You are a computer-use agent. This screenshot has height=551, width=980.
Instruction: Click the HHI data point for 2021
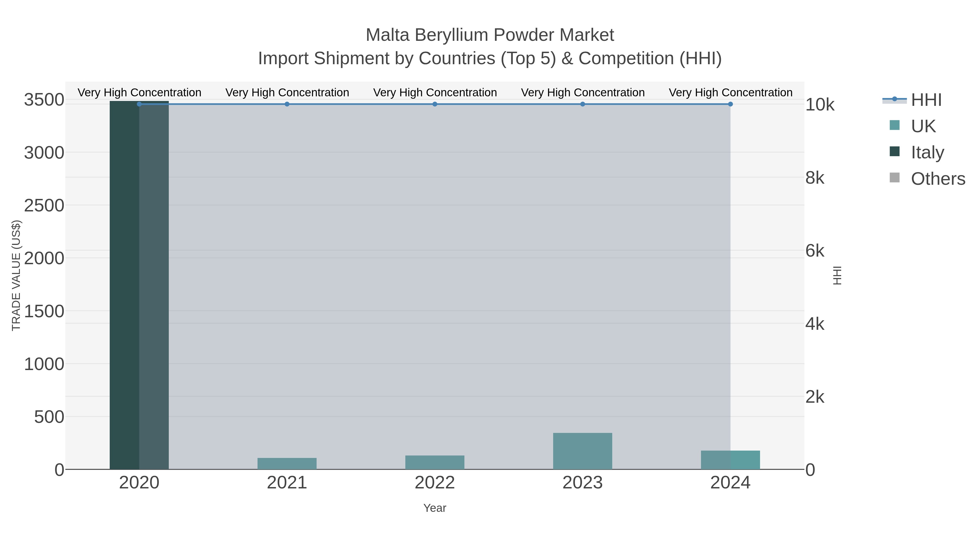point(287,104)
